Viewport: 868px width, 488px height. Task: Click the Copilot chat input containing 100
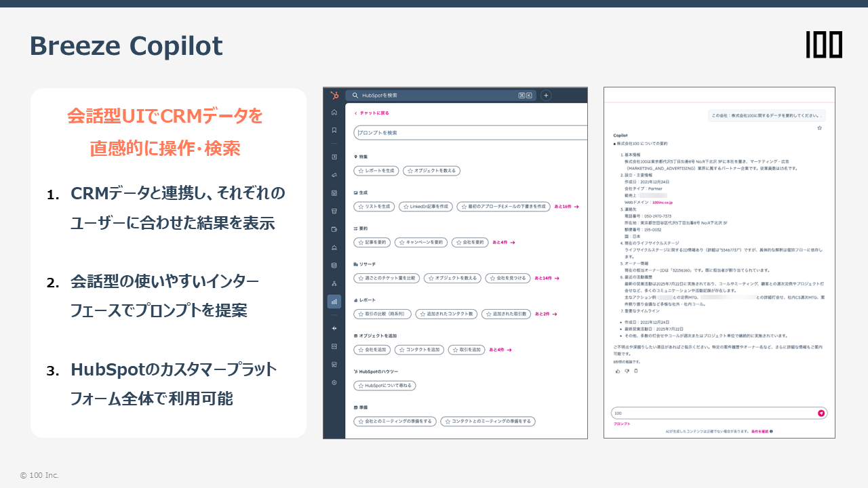719,413
